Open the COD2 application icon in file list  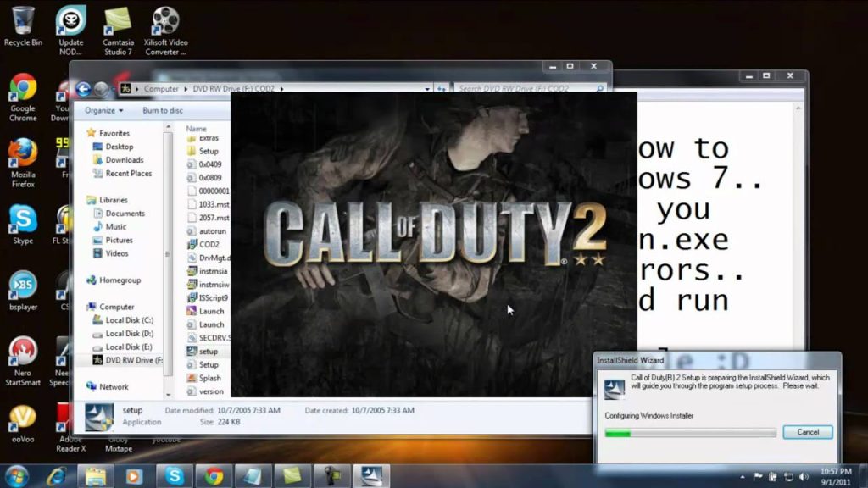[209, 244]
